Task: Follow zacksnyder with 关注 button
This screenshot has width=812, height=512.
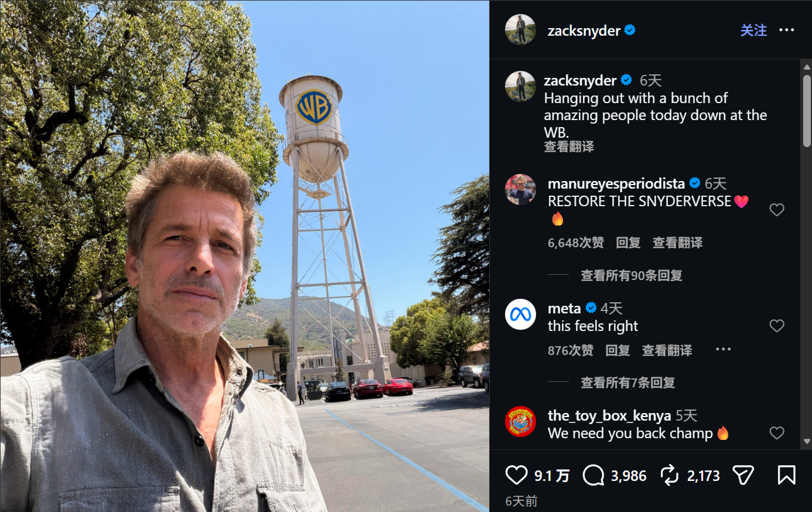Action: [753, 30]
